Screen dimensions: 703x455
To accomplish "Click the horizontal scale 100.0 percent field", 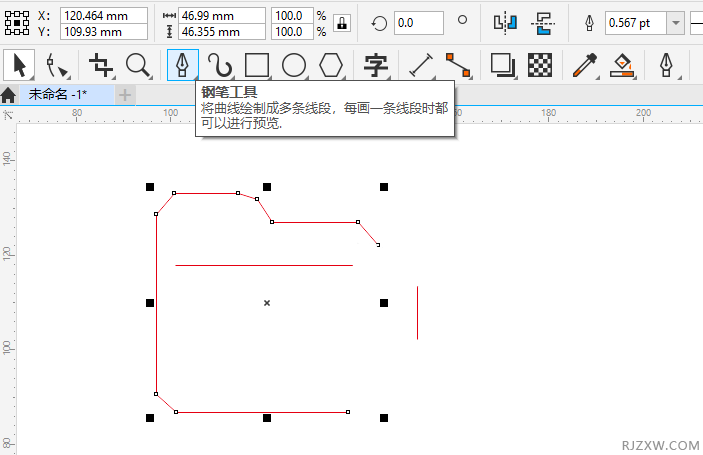I will click(x=292, y=16).
